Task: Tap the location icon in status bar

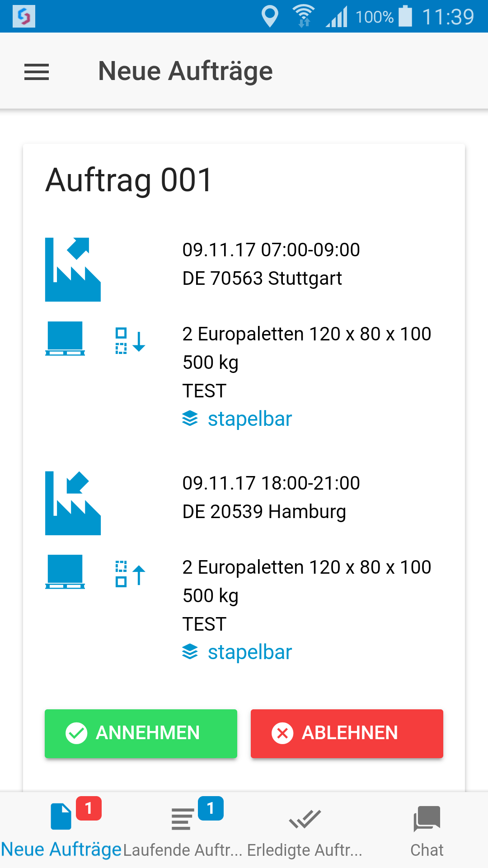Action: point(270,16)
